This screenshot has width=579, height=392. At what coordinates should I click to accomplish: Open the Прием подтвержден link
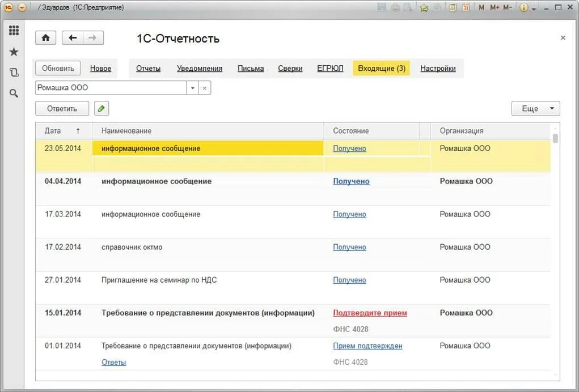coord(368,346)
